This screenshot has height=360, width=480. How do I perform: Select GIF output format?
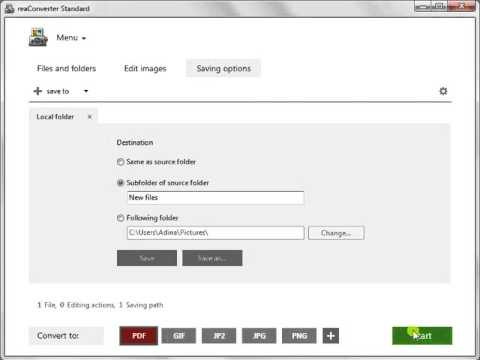(179, 336)
